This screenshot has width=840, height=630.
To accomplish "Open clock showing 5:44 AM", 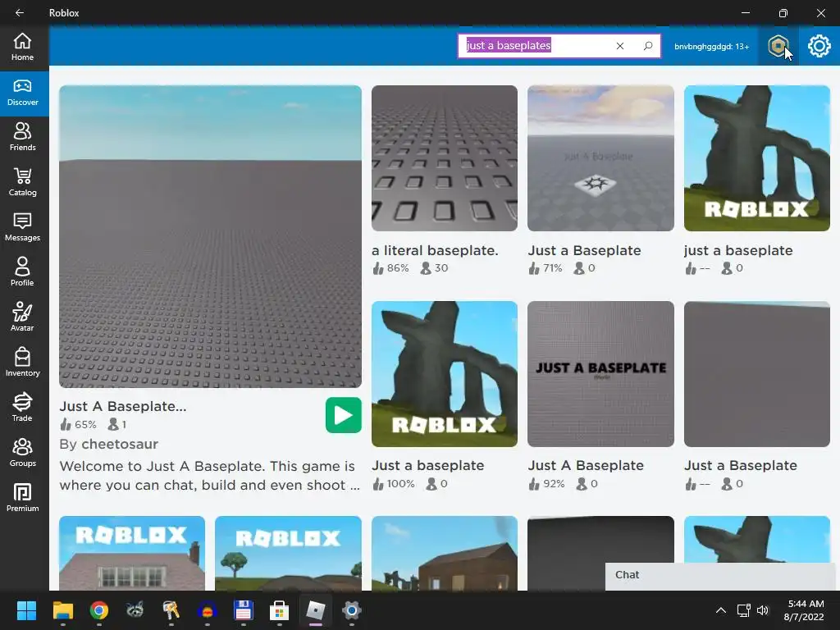I will click(x=804, y=610).
